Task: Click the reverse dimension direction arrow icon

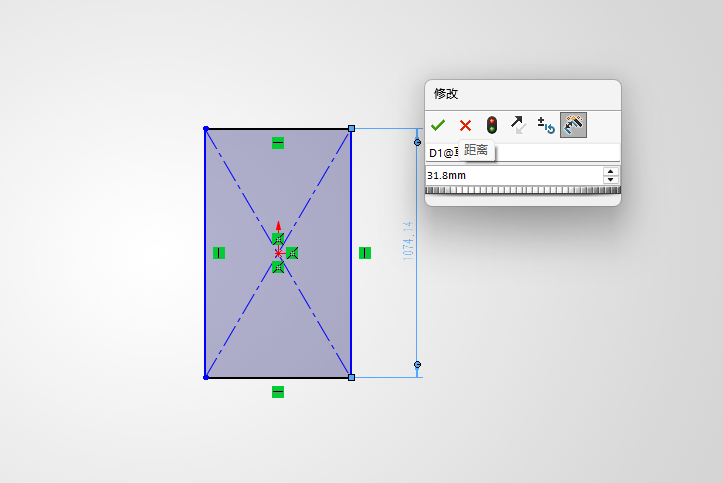Action: point(518,125)
